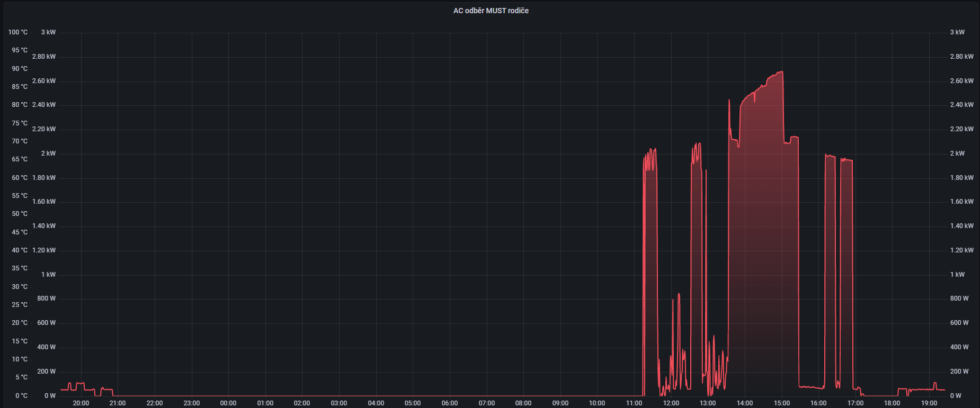Click the 0 °C label on left axis
Screen dimensions: 980x408
click(x=21, y=396)
